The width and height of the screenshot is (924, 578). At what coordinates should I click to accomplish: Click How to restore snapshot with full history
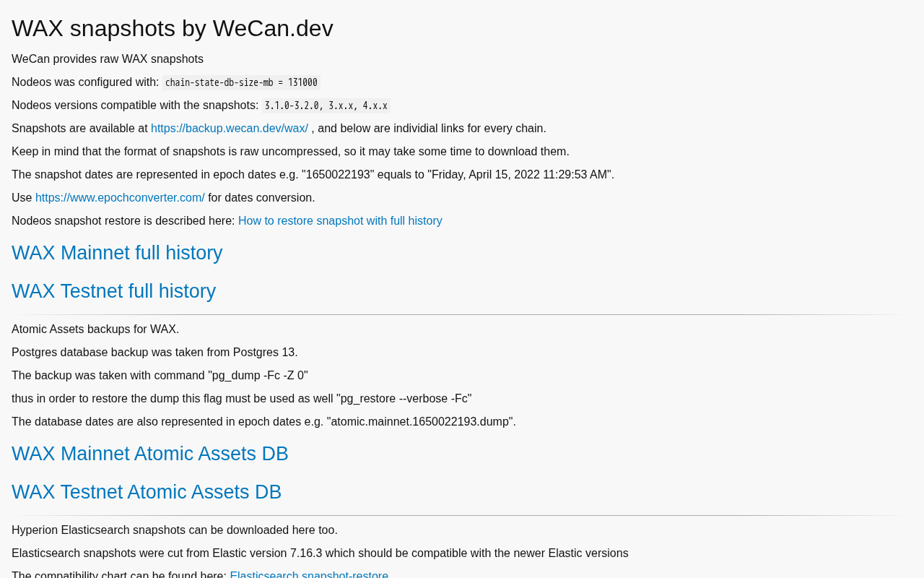tap(340, 221)
